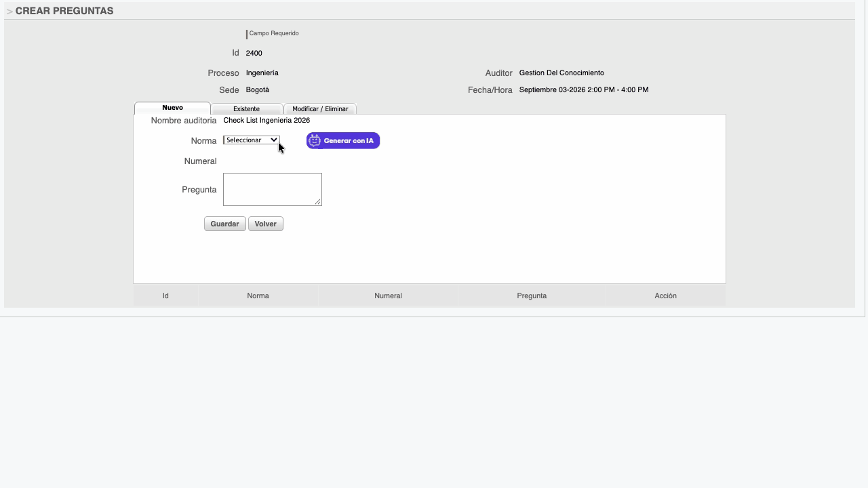
Task: Click the Guardar button
Action: coord(225,224)
